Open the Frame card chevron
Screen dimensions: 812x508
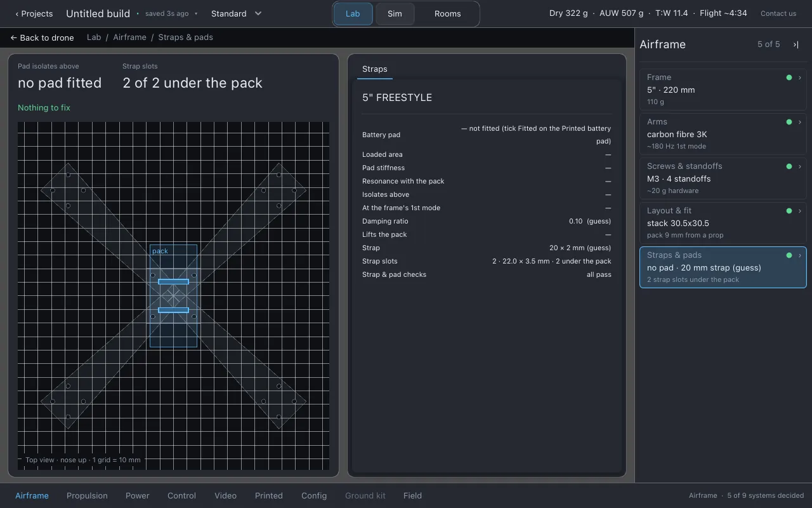800,77
